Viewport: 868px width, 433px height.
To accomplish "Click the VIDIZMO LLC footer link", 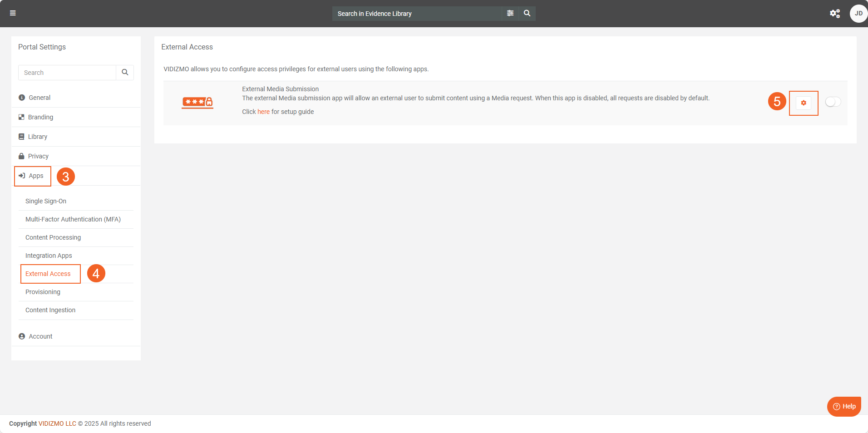I will pos(57,423).
